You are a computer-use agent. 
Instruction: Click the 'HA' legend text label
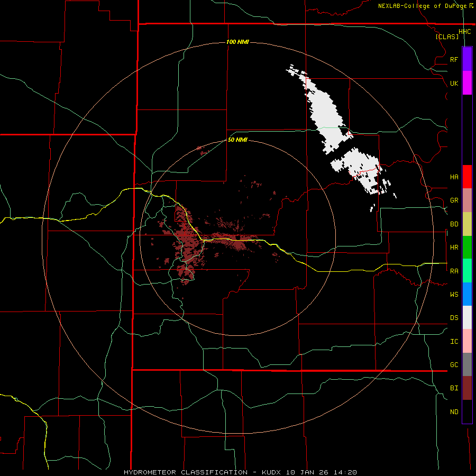tap(454, 177)
